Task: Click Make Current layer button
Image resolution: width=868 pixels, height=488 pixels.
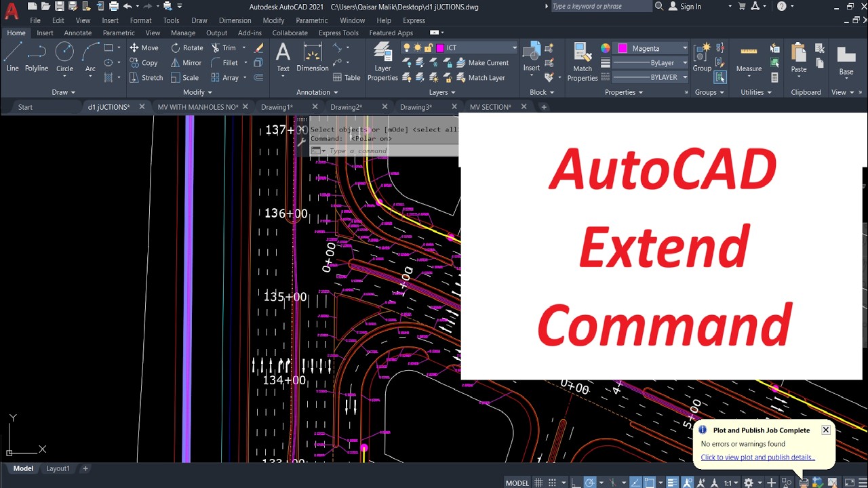Action: pos(482,62)
